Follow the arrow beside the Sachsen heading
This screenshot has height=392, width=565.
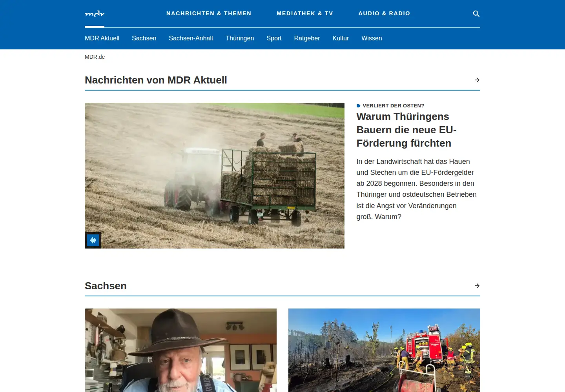(477, 286)
